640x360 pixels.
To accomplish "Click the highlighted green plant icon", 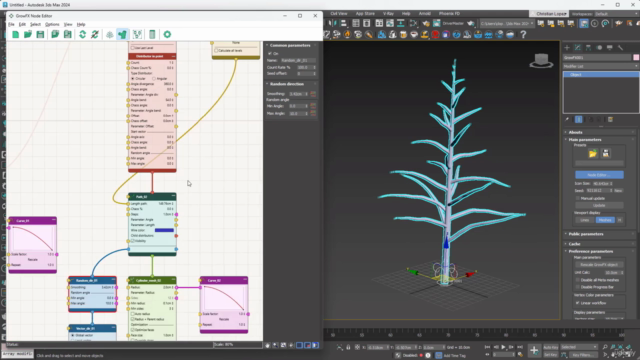I will 122,35.
